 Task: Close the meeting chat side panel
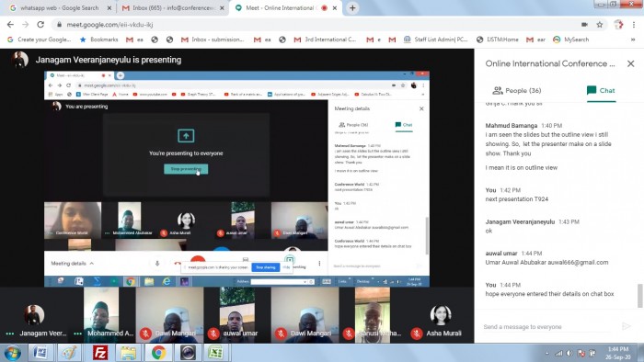tap(630, 63)
